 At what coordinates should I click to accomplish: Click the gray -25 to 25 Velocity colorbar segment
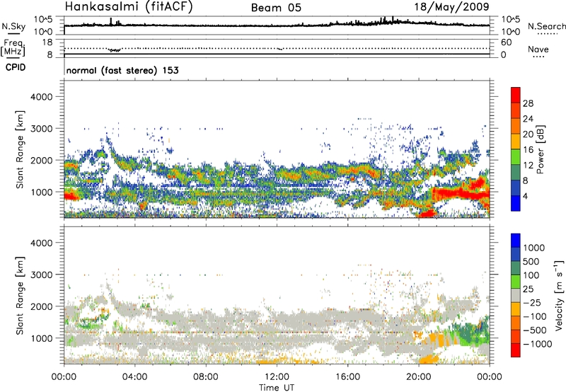click(x=516, y=295)
